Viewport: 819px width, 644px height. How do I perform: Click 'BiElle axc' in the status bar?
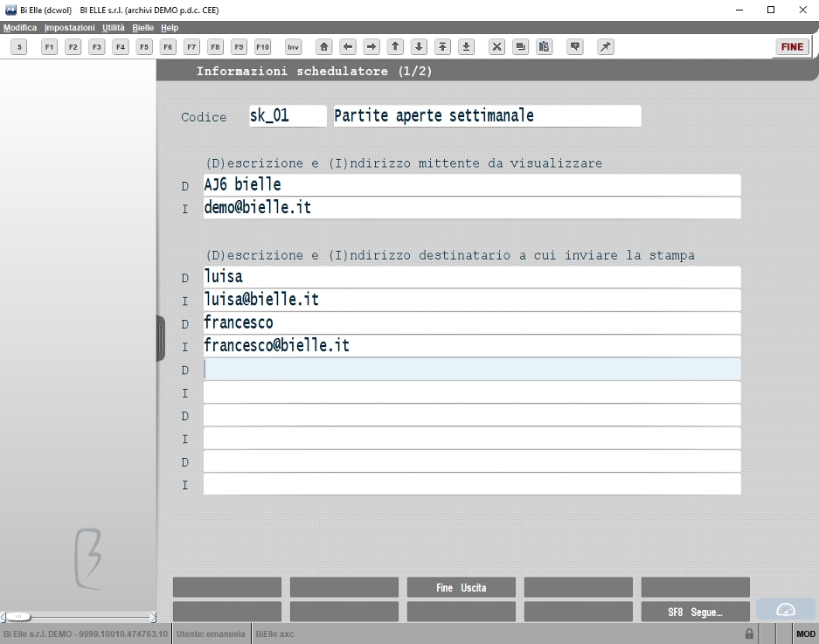(x=274, y=634)
